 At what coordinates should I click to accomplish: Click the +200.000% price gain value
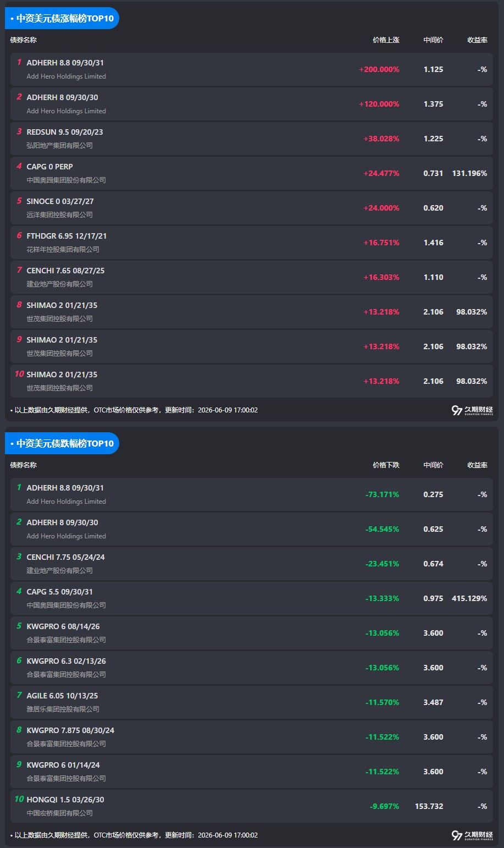click(x=379, y=69)
